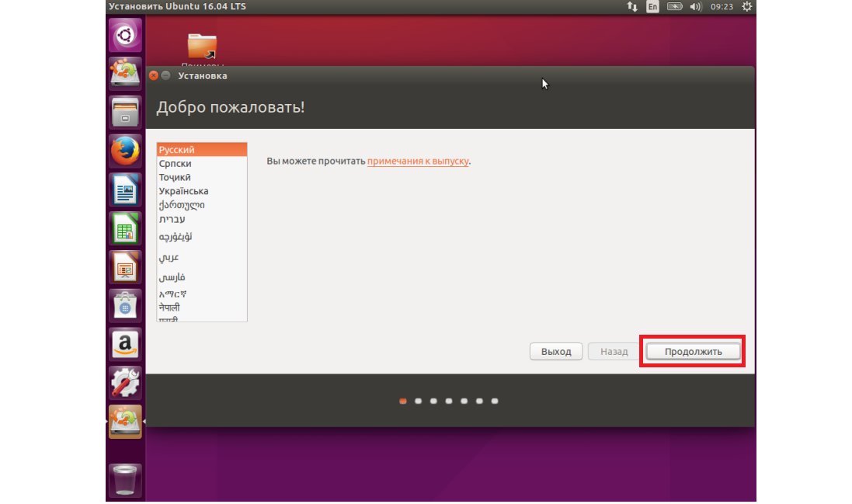This screenshot has width=852, height=504.
Task: Select Українська in the language list
Action: [x=202, y=191]
